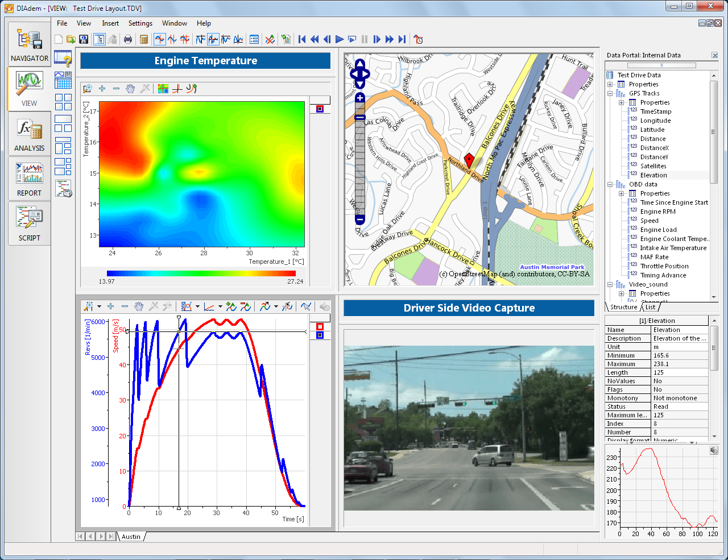The image size is (728, 560).
Task: Open the ANALYSIS panel
Action: [29, 134]
